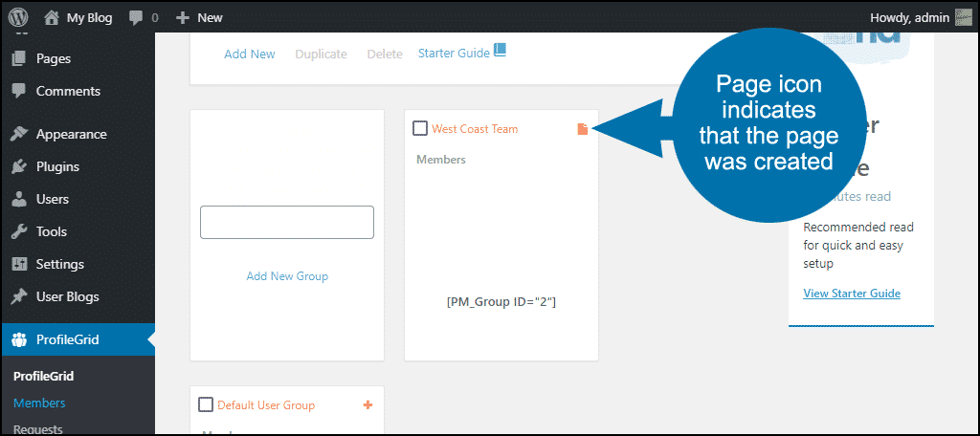
Task: Open Requests submenu entry
Action: [38, 429]
